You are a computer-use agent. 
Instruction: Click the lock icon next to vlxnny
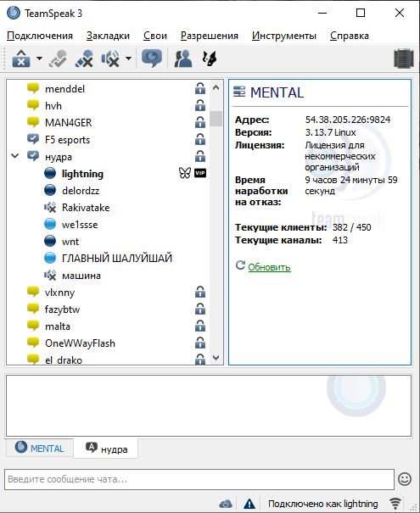pyautogui.click(x=200, y=292)
